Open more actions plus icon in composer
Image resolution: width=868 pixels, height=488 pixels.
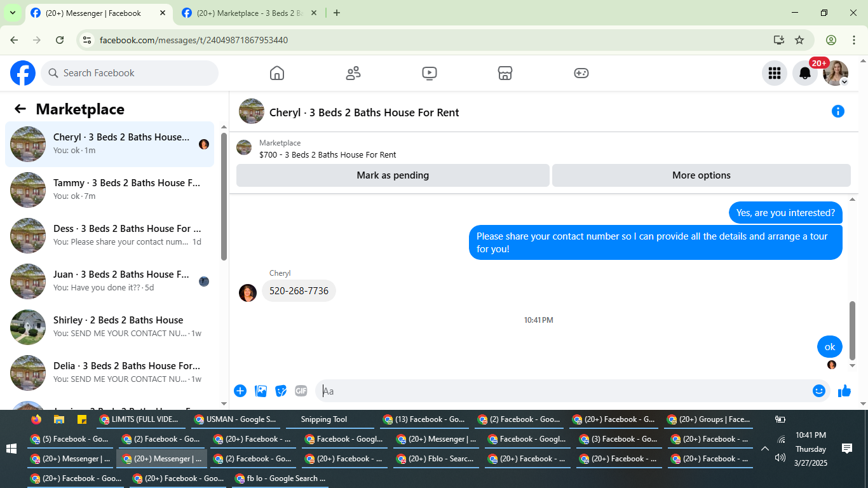pyautogui.click(x=240, y=391)
